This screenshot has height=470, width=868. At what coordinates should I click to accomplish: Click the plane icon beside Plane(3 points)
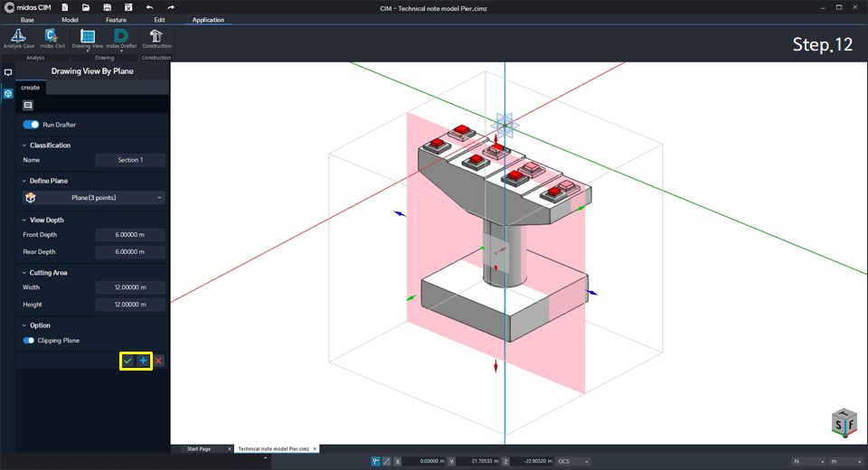tap(31, 198)
